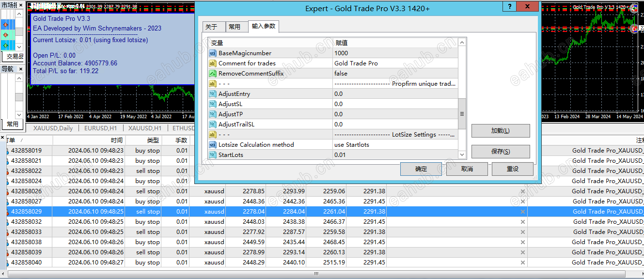Click the double icon beside AdjustTP
The height and width of the screenshot is (279, 644).
coord(212,114)
